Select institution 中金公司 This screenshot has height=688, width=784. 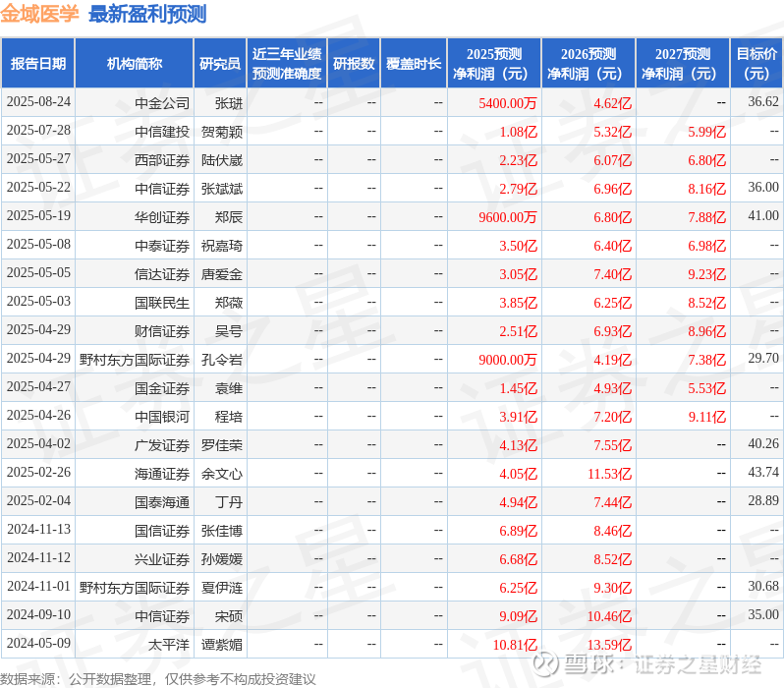click(162, 103)
